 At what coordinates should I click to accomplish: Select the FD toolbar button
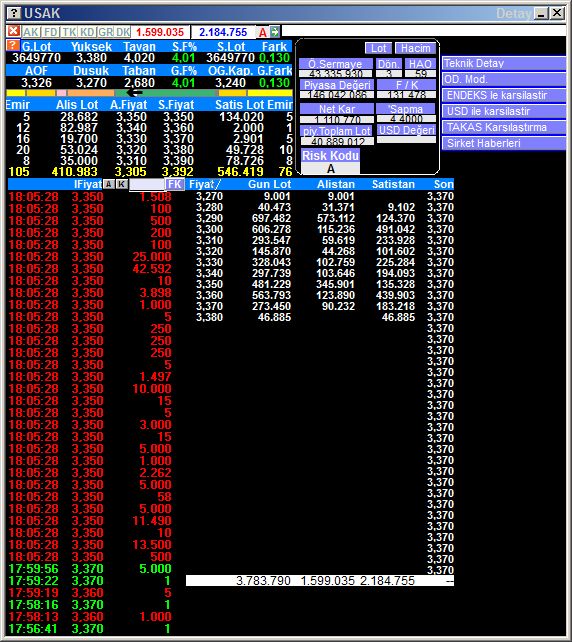tap(51, 32)
